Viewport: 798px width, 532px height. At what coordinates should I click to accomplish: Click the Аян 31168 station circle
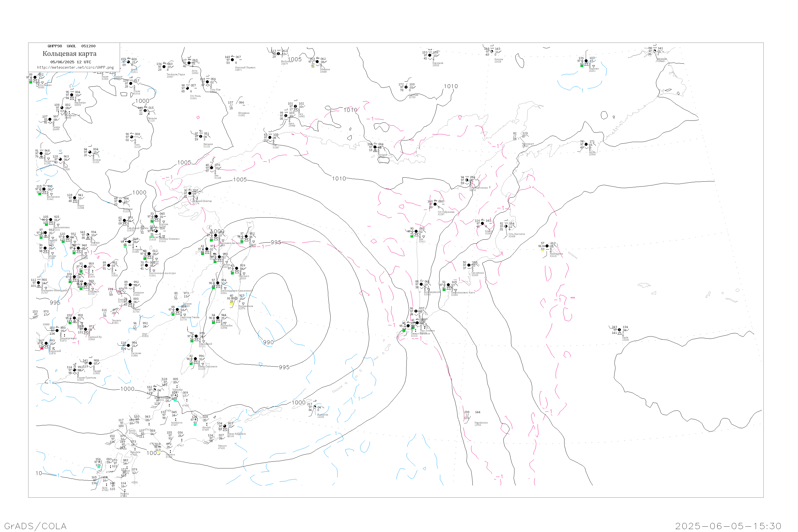212,168
